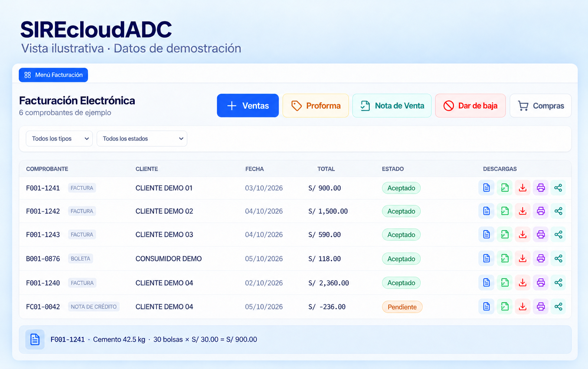Viewport: 588px width, 369px height.
Task: Select date 03/10/2026
Action: pos(264,188)
